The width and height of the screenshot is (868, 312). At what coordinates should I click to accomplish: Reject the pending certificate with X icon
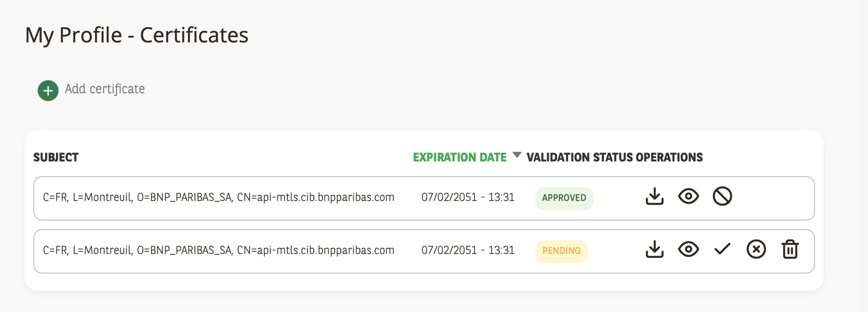756,249
